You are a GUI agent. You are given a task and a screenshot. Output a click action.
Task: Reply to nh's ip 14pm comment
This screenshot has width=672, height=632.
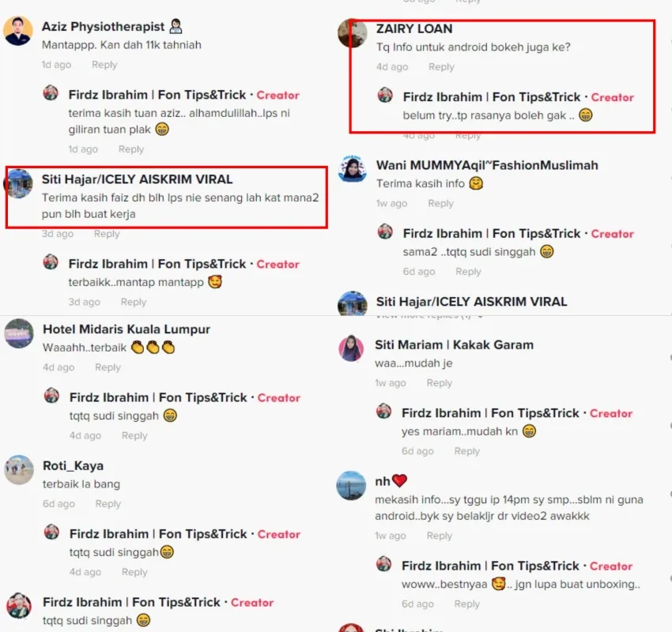(x=440, y=536)
